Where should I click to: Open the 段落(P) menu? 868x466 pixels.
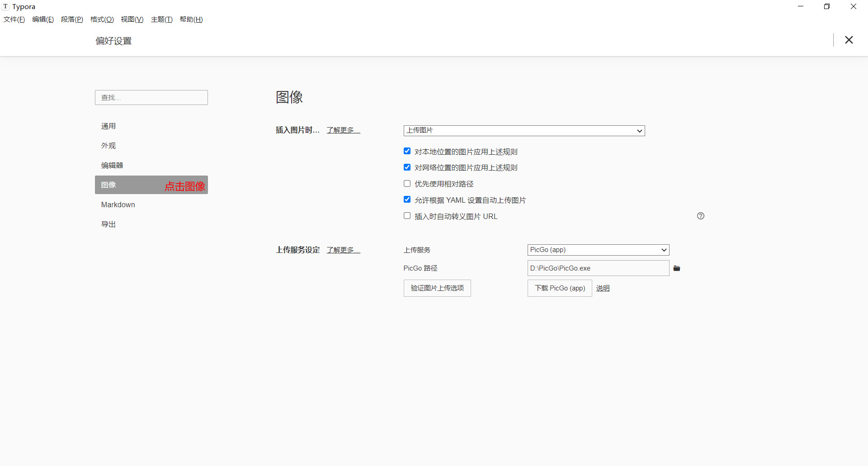coord(72,19)
